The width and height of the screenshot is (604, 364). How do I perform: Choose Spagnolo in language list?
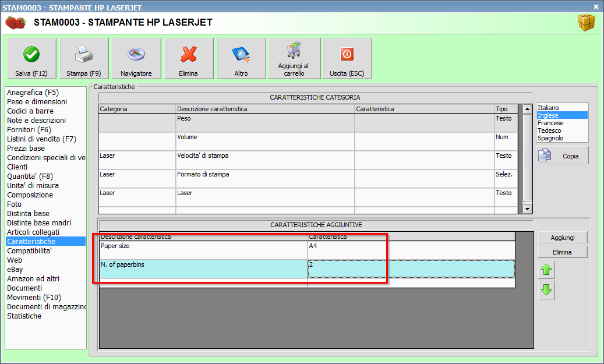562,138
